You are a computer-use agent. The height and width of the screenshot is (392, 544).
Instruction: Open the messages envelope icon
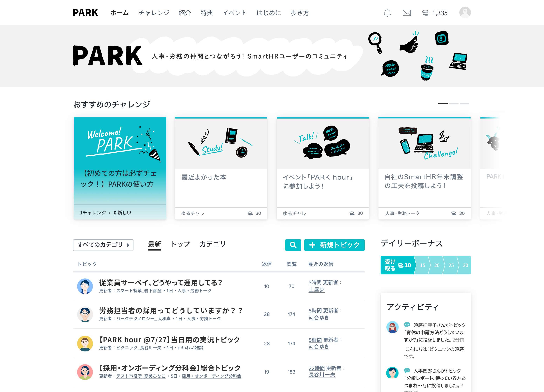[407, 13]
